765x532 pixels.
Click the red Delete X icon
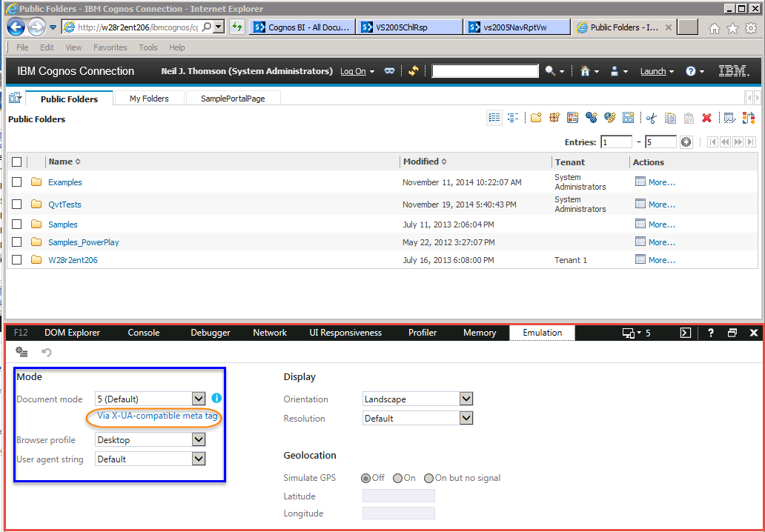click(x=707, y=118)
